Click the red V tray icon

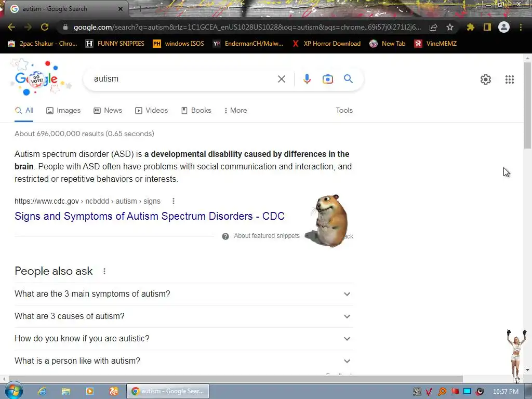[429, 392]
